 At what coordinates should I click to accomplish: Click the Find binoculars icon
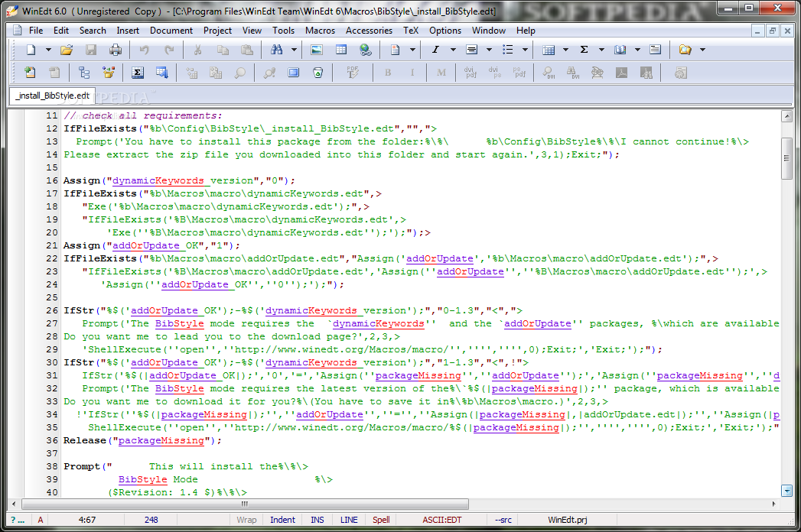tap(276, 50)
